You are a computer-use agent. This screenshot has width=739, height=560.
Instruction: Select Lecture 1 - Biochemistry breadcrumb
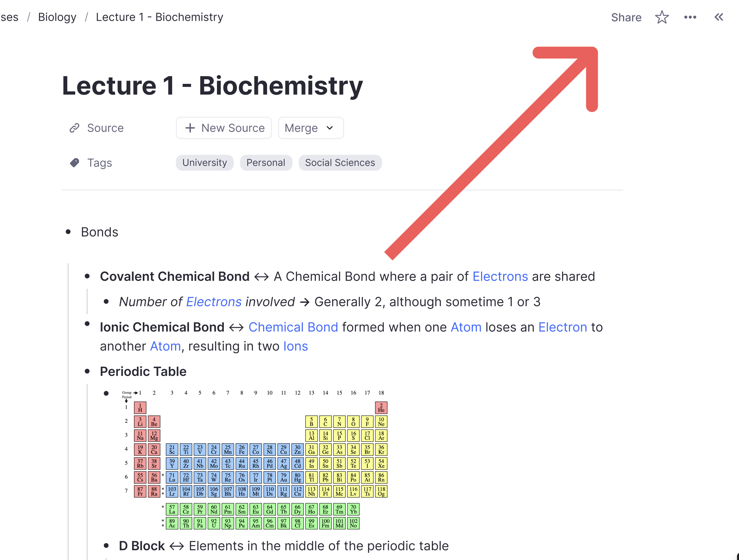pos(159,17)
